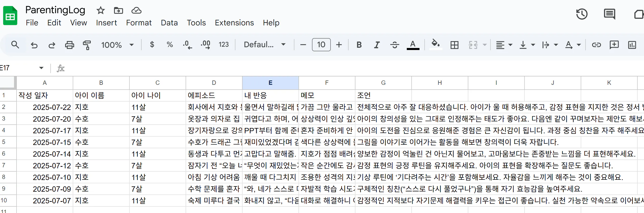Open the borders tool
Viewport: 644px width, 213px height.
click(x=454, y=45)
